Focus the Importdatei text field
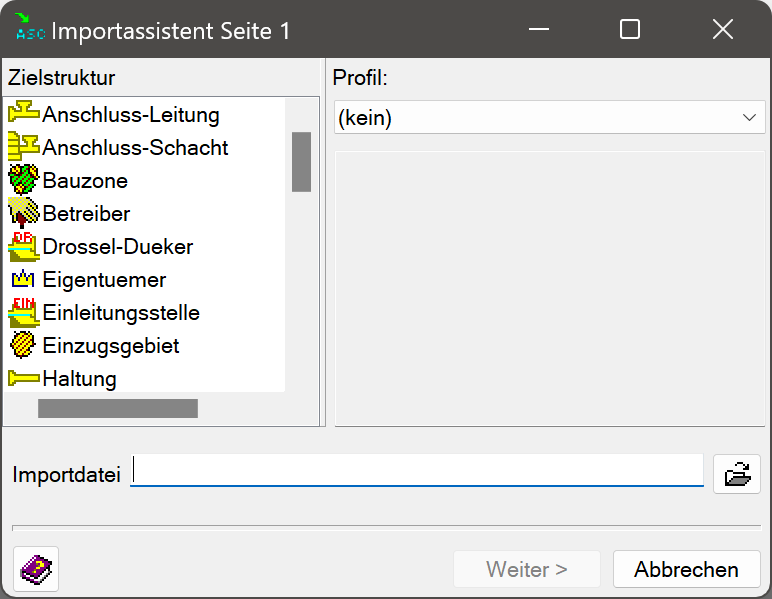Image resolution: width=772 pixels, height=599 pixels. 417,471
